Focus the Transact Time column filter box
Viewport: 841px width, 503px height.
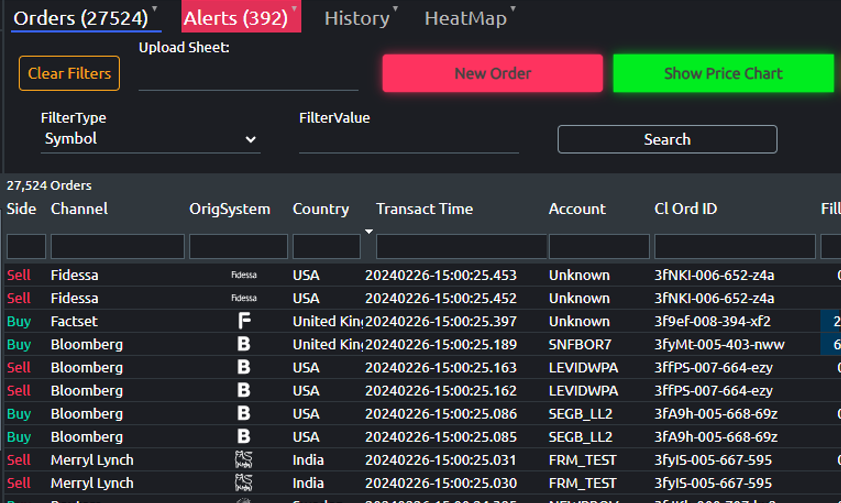click(461, 247)
